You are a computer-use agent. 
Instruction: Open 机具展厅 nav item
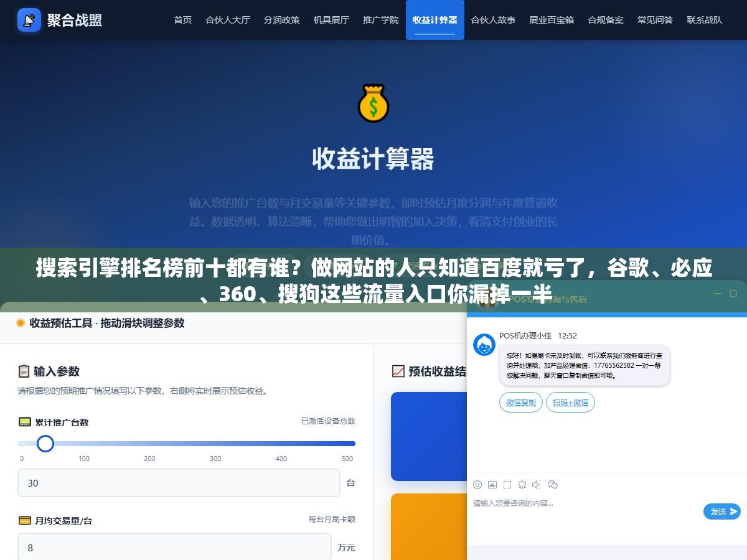coord(331,20)
